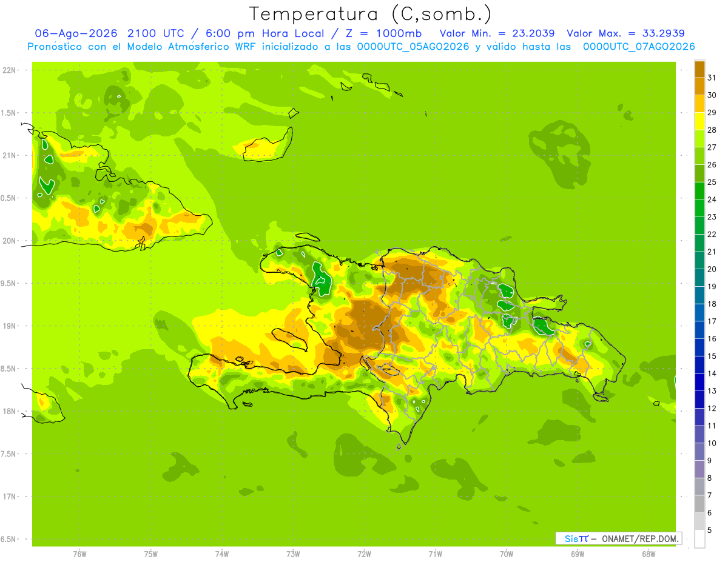Pick blue legend swatch between 16 and 17
Image resolution: width=728 pixels, height=562 pixels.
(x=699, y=330)
